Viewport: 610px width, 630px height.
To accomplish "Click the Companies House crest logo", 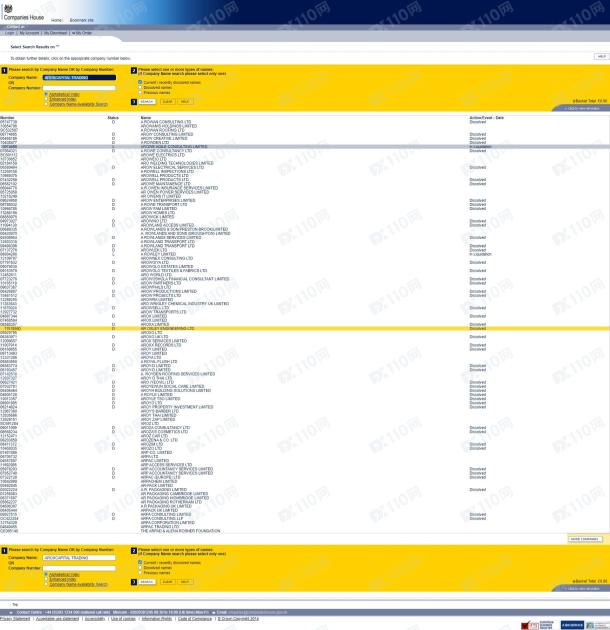I will coord(8,8).
